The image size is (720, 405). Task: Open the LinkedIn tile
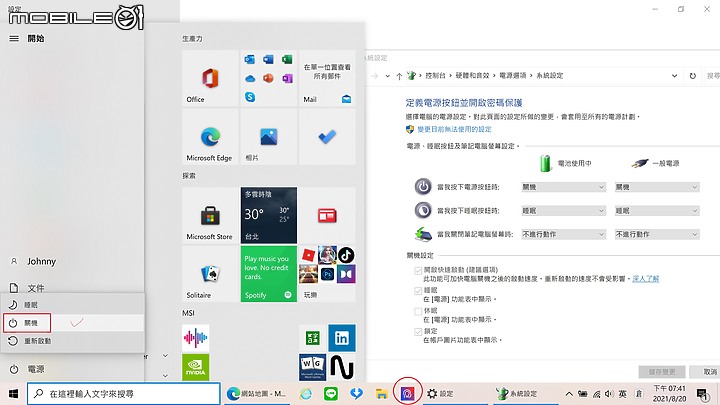[342, 338]
